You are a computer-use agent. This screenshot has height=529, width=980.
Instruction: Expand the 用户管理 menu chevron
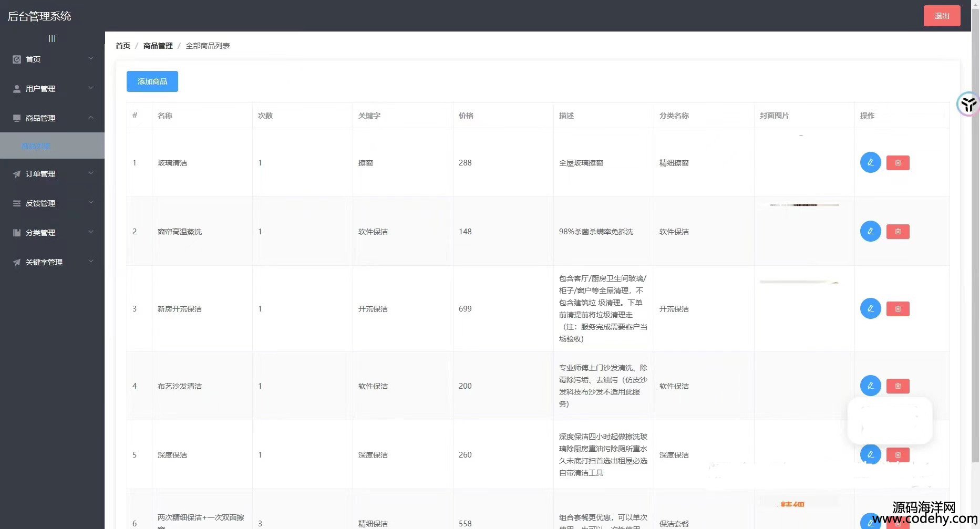click(x=91, y=88)
